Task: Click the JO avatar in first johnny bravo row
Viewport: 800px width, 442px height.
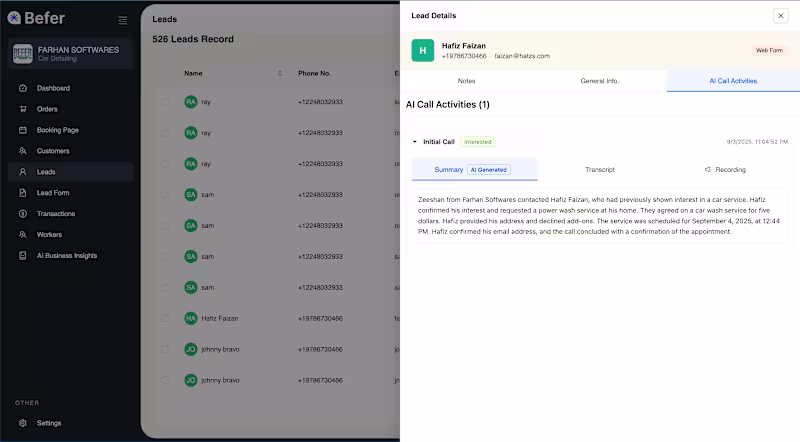Action: (x=191, y=350)
